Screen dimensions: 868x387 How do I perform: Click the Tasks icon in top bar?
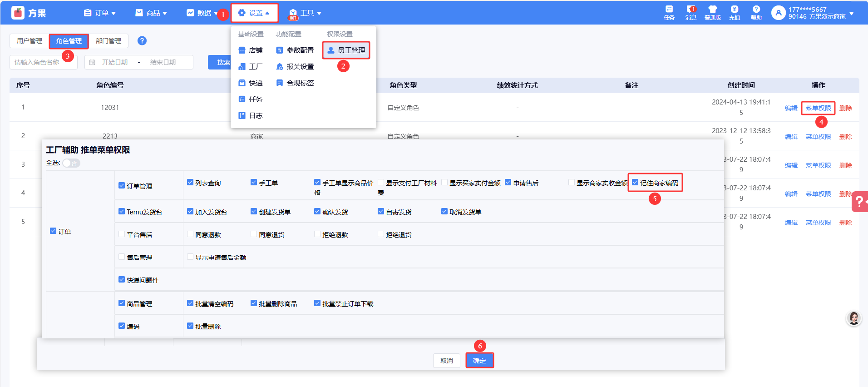669,10
